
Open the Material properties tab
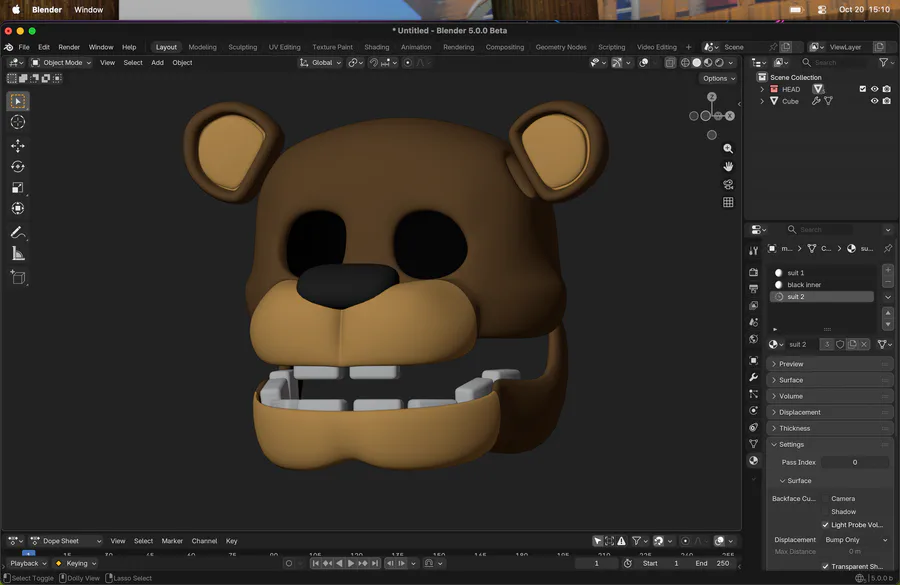(x=754, y=460)
